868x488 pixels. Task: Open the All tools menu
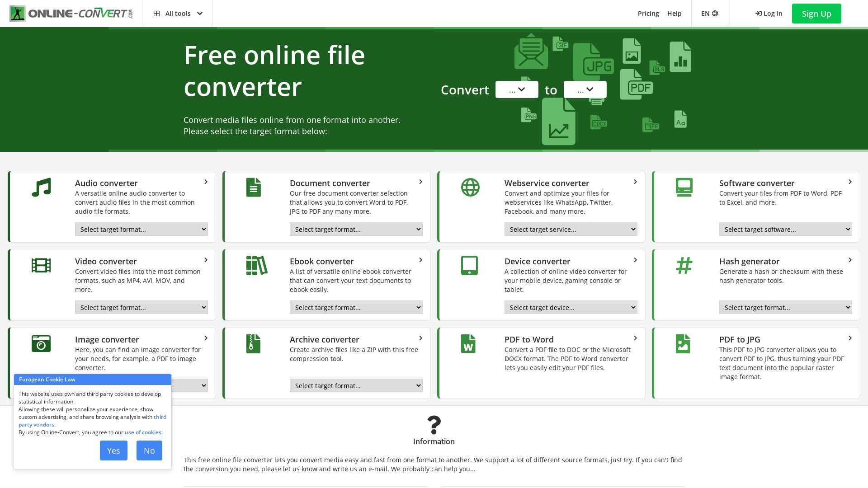point(178,13)
